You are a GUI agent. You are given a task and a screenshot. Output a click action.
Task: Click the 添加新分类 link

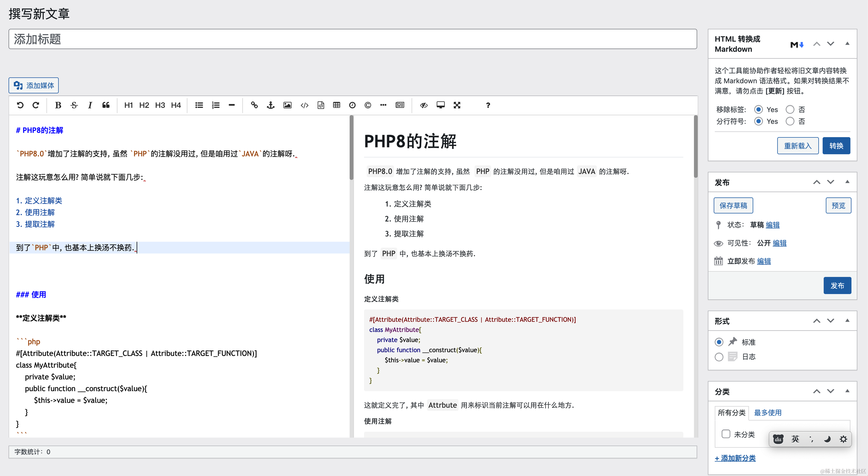pos(735,458)
